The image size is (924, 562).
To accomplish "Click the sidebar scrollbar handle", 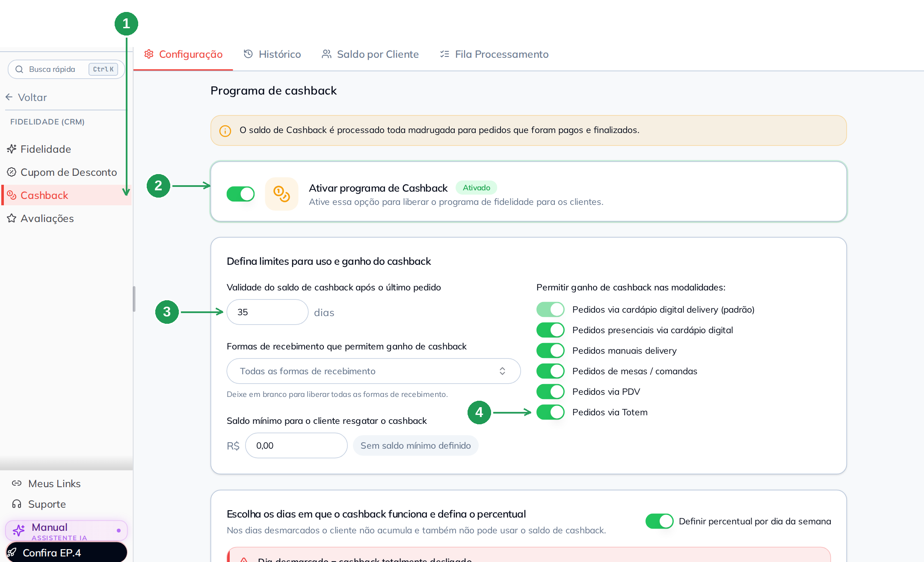I will pos(134,299).
